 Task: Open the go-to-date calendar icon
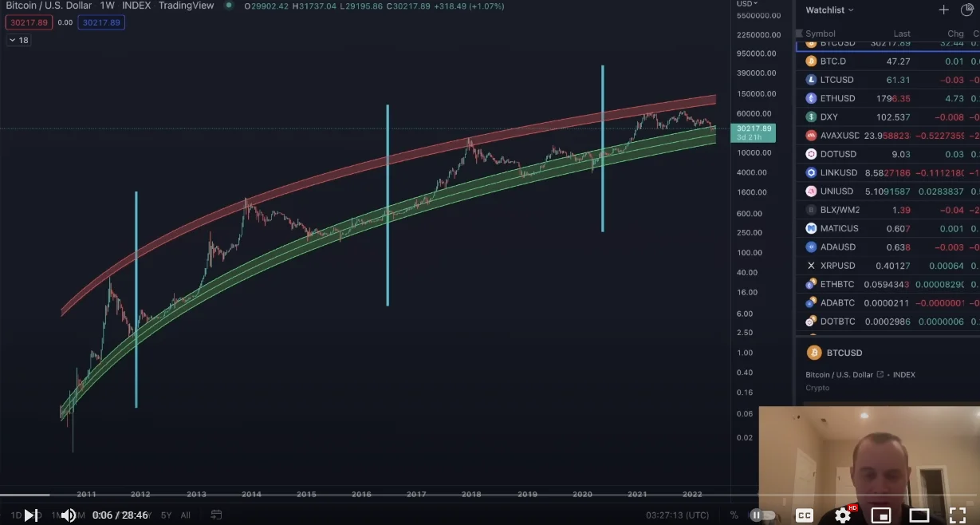216,515
